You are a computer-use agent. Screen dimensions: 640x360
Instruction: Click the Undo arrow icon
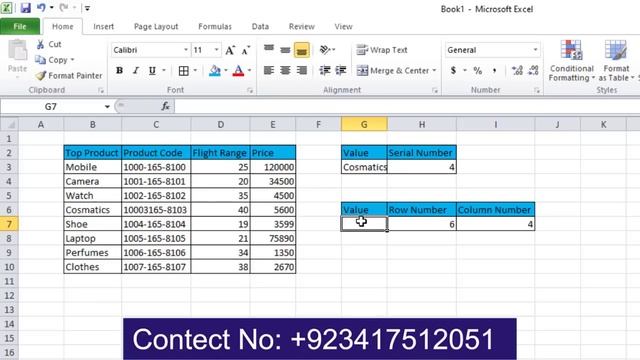click(x=41, y=8)
